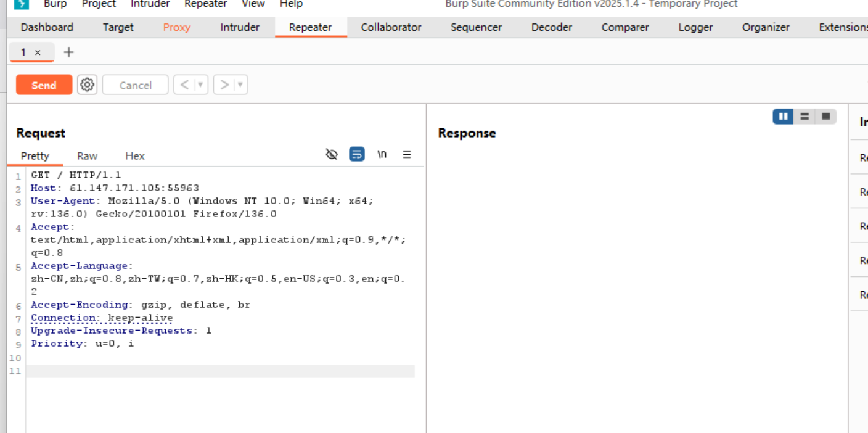Viewport: 868px width, 433px height.
Task: Click the User-Agent header name
Action: (63, 201)
